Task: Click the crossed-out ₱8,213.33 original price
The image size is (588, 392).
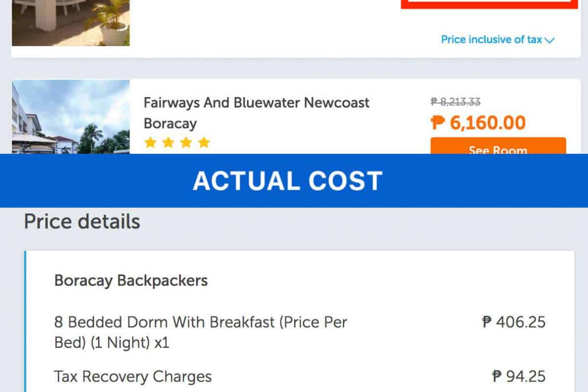Action: coord(455,102)
